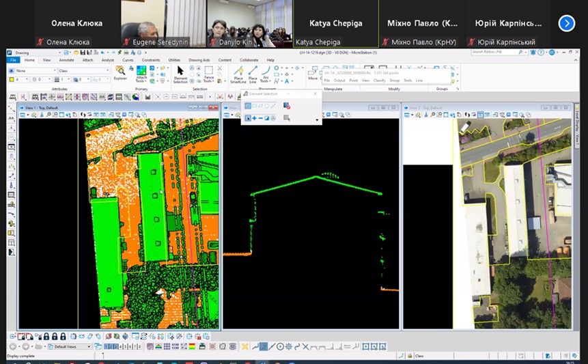Click the undo arrow in quick access toolbar
The width and height of the screenshot is (588, 364).
[x=102, y=53]
